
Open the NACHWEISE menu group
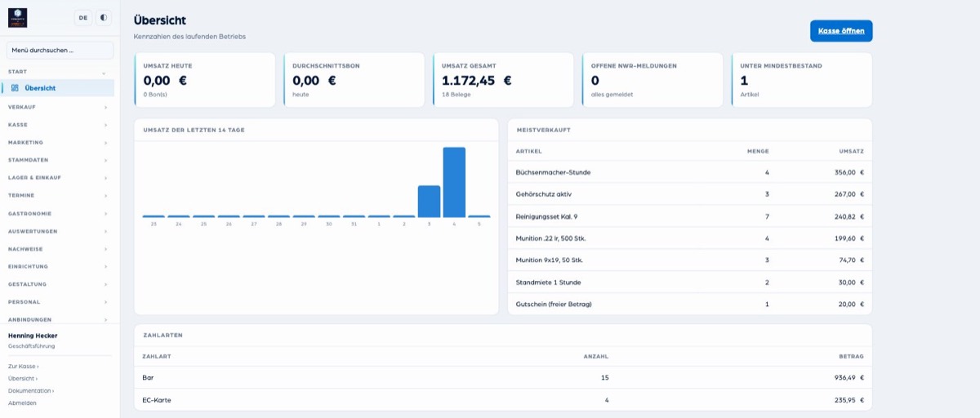[x=57, y=249]
